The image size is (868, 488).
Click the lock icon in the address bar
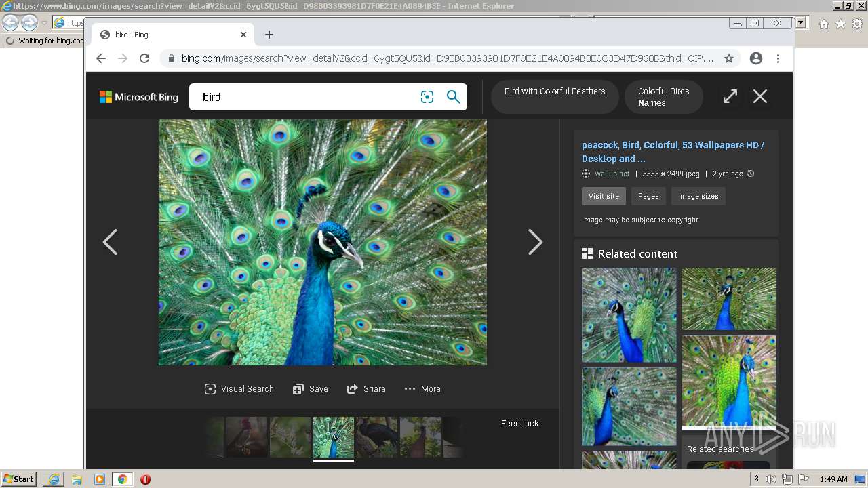[171, 58]
